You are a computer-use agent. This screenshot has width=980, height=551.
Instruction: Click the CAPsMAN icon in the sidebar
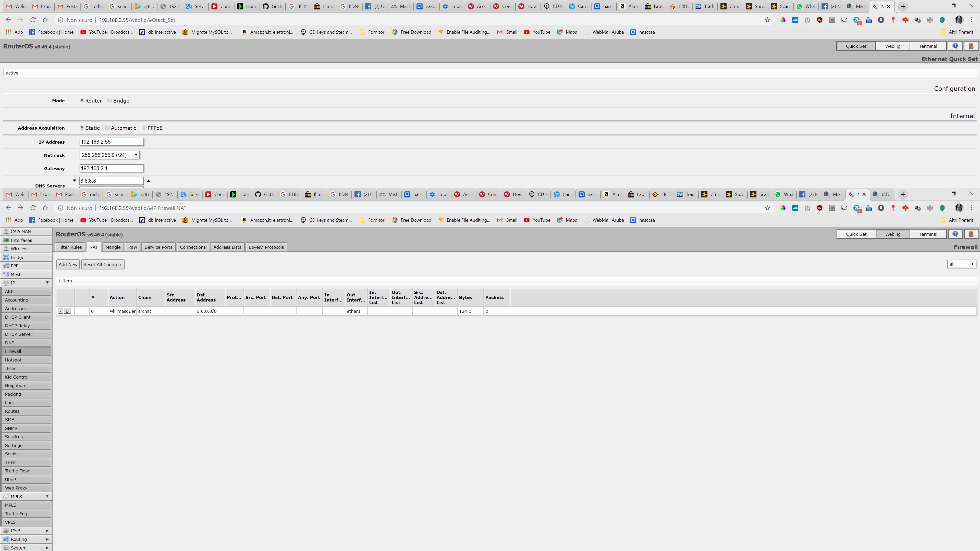[6, 232]
